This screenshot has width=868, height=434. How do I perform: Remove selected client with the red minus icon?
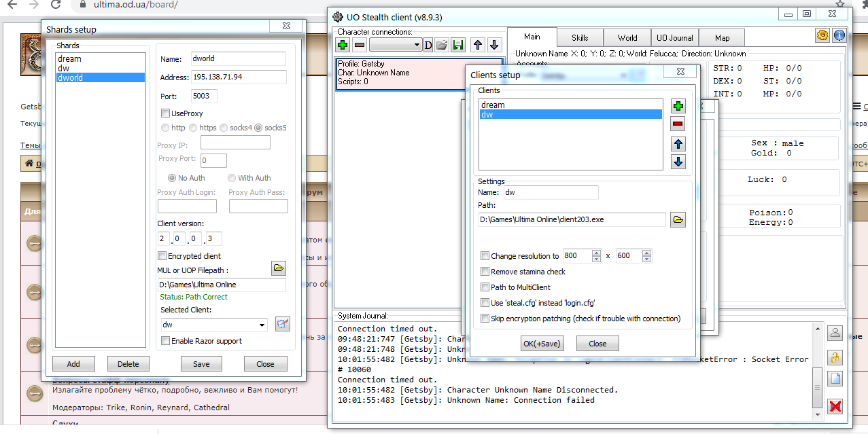(x=678, y=124)
